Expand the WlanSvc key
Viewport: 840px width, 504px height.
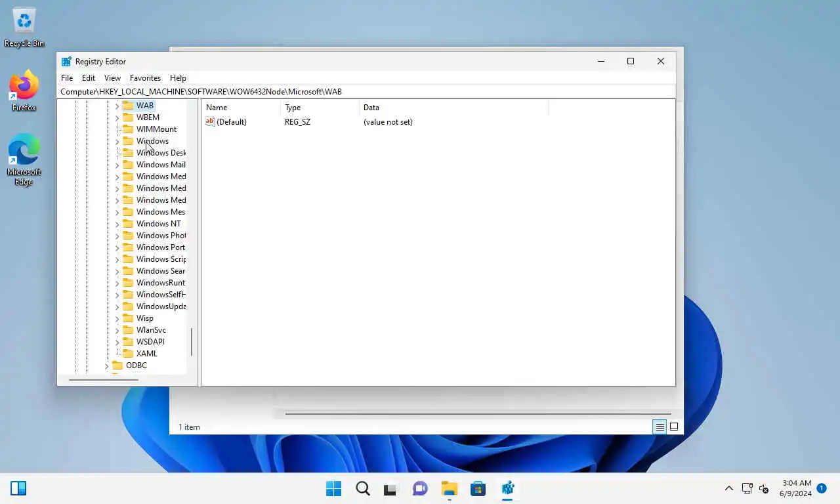117,330
